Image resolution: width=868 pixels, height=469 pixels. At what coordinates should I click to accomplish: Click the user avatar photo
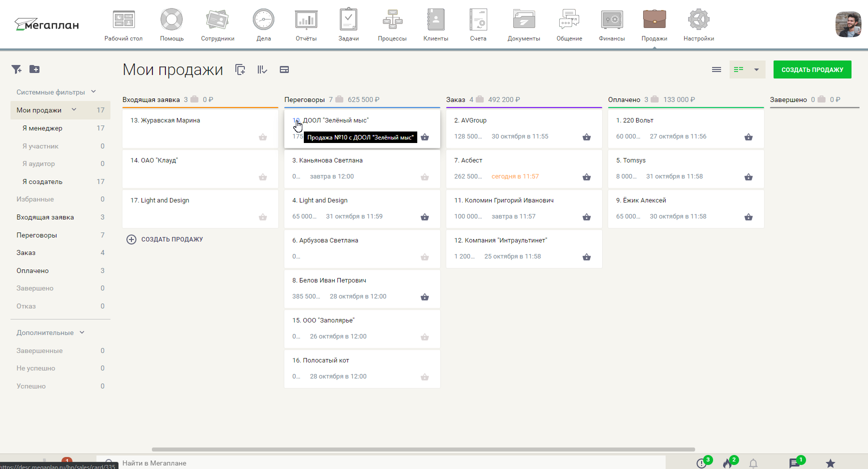click(848, 24)
